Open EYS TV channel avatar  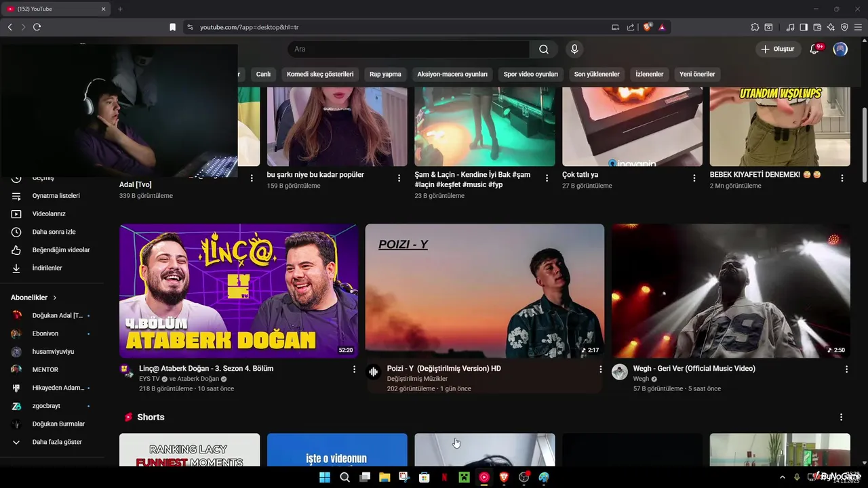tap(126, 371)
